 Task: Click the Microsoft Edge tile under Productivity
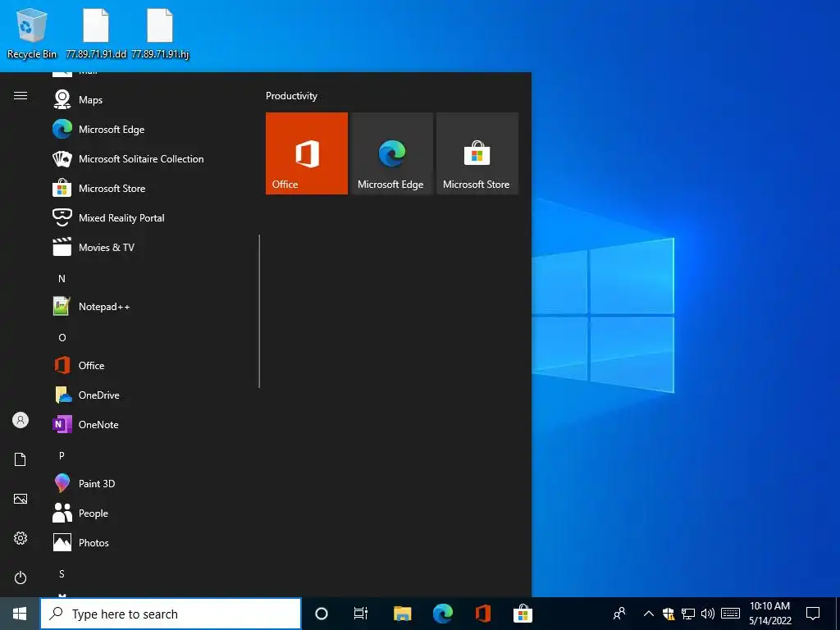(391, 153)
